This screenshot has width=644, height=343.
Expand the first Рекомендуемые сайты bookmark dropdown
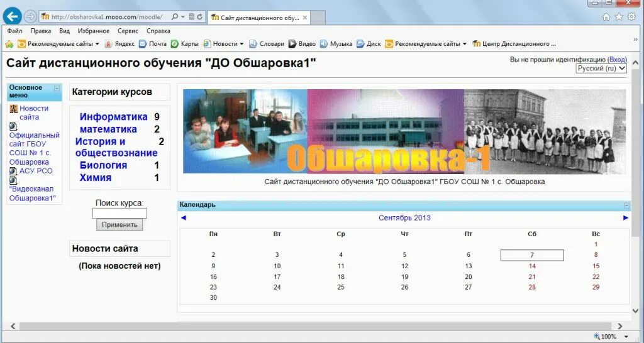pyautogui.click(x=97, y=44)
